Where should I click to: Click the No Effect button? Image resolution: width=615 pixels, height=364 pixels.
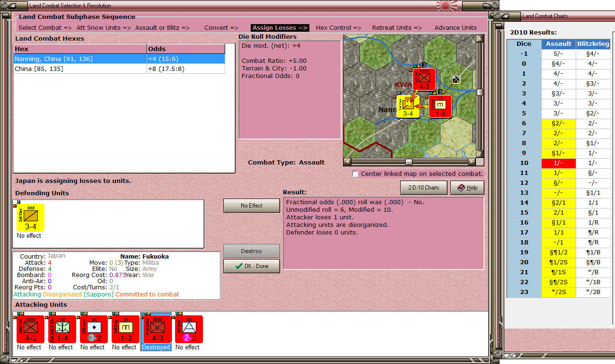tap(251, 206)
